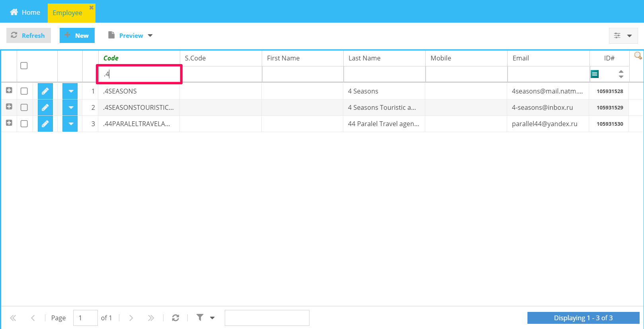Go to next page icon
Viewport: 644px width, 329px height.
pyautogui.click(x=131, y=318)
